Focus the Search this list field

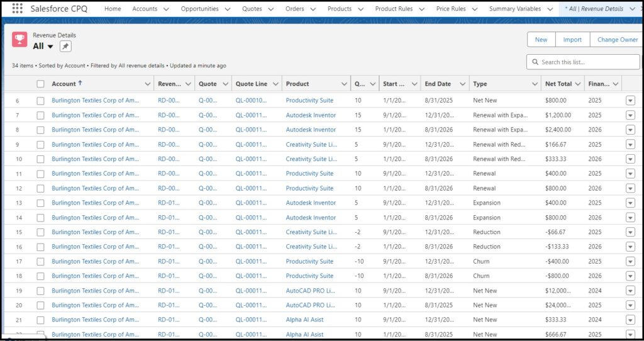coord(583,62)
